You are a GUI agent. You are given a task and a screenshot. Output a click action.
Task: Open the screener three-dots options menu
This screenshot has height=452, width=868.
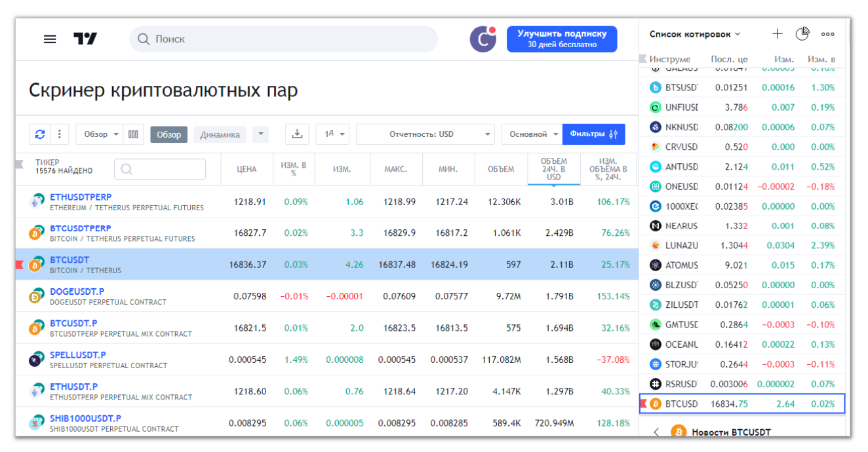click(59, 134)
